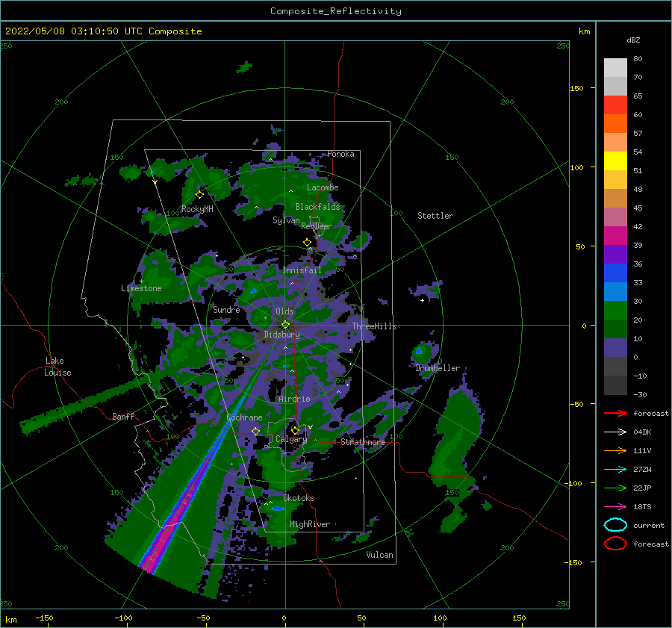This screenshot has height=628, width=672.
Task: Click the Didsbury town label
Action: 281,335
